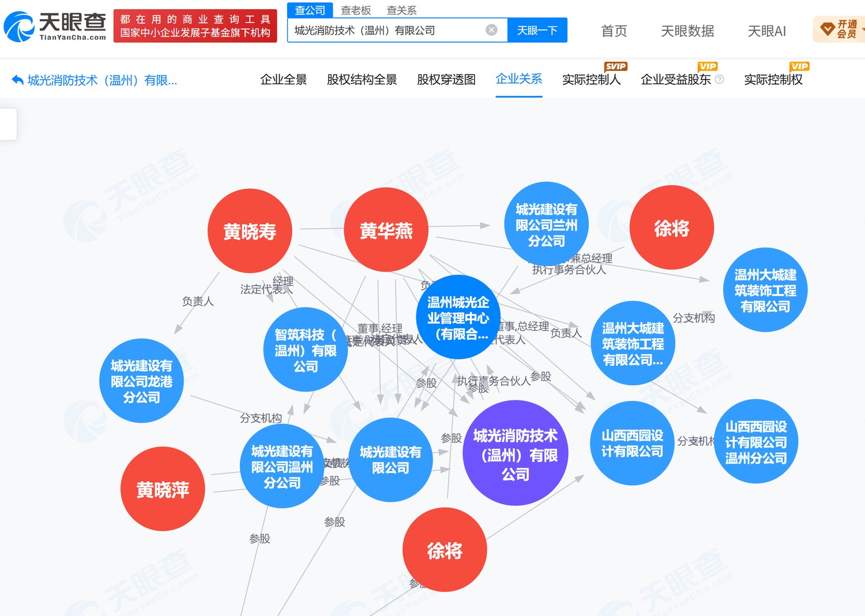The width and height of the screenshot is (865, 616).
Task: Open the 企业全景 tab
Action: tap(283, 80)
